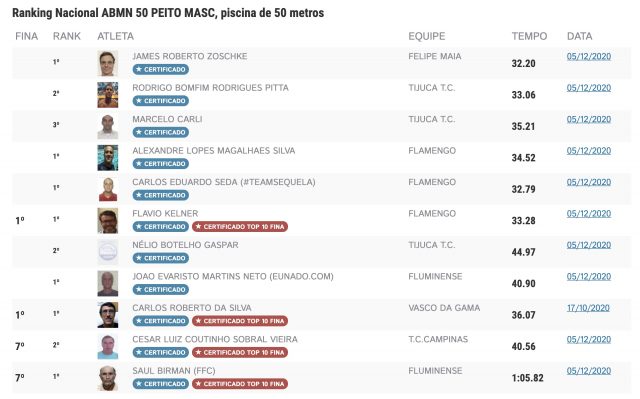Select athlete name Joao Evaristo Martins Neto
640x399 pixels.
click(233, 276)
